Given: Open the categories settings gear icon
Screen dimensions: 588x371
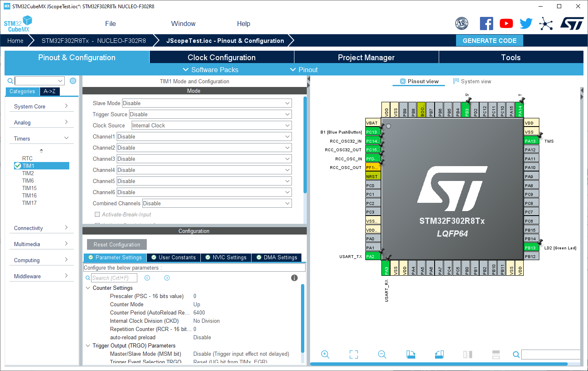Looking at the screenshot, I should pos(73,81).
